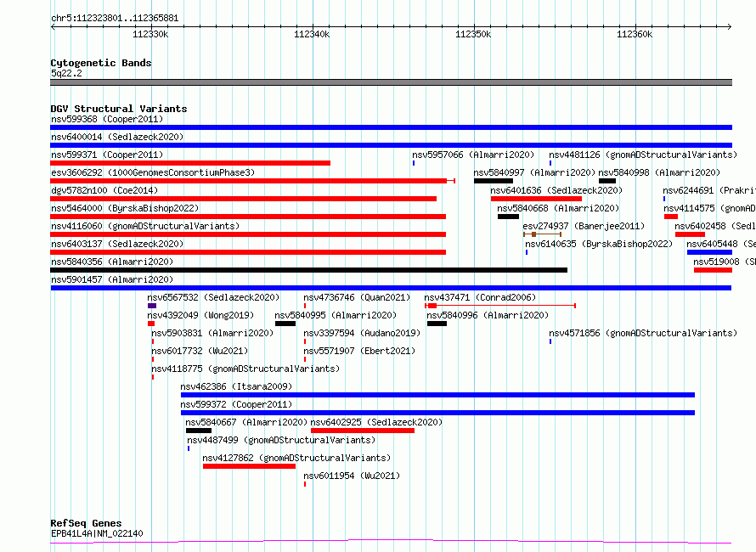756x552 pixels.
Task: Open nsv4118775 (gnomADStructuralVariants) label
Action: coord(245,369)
